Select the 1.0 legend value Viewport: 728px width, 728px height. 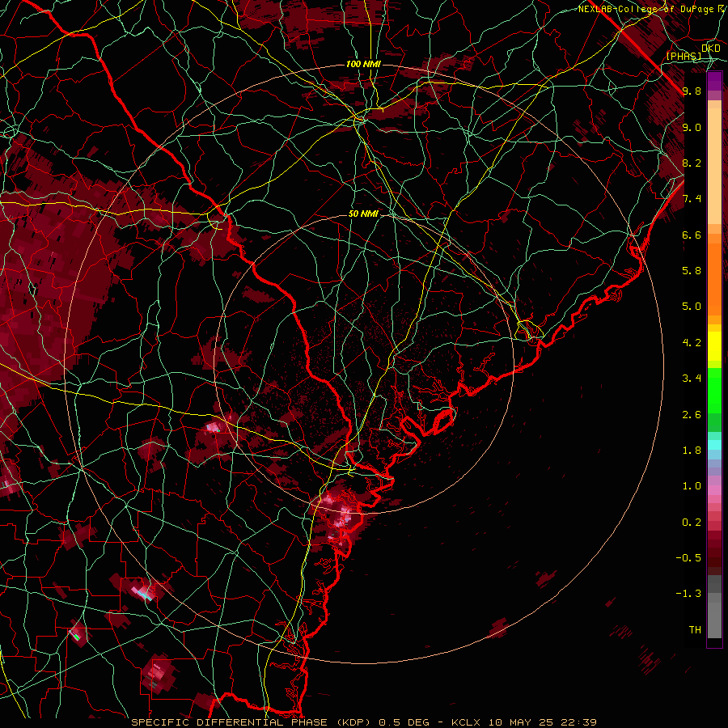click(x=692, y=486)
